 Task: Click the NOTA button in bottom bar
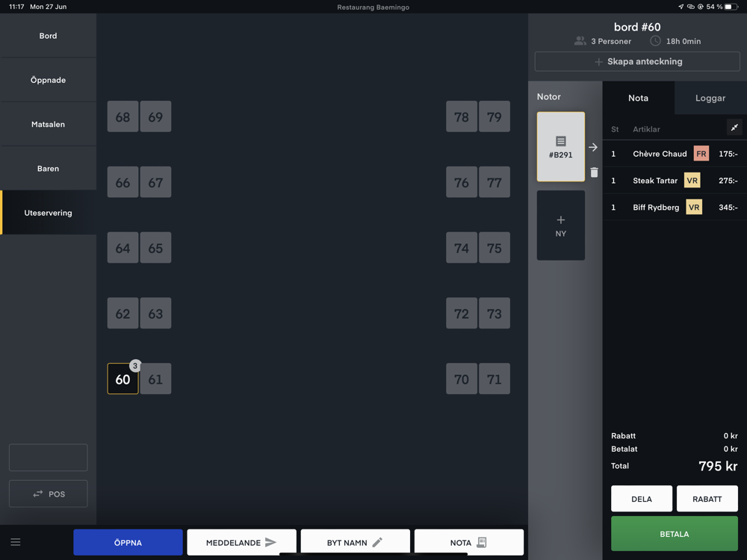[x=469, y=542]
